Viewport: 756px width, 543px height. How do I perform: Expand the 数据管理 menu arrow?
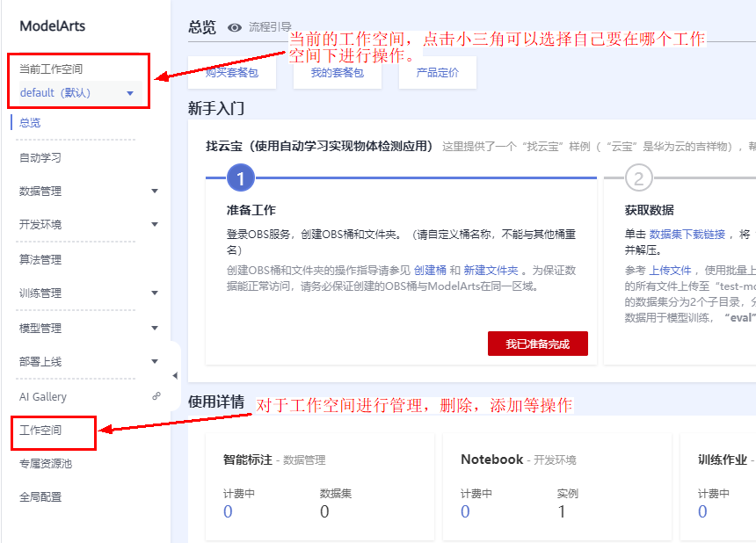click(155, 191)
